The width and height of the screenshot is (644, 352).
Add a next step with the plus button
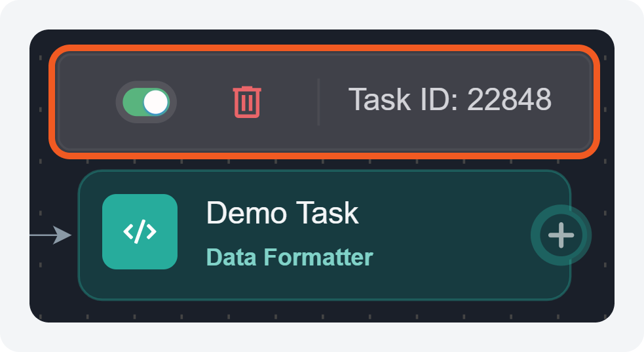pos(561,236)
